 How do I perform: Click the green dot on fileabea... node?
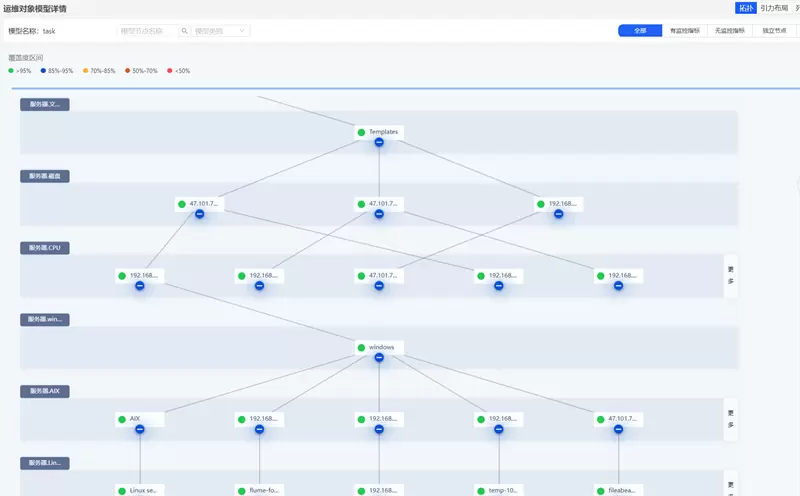(601, 491)
